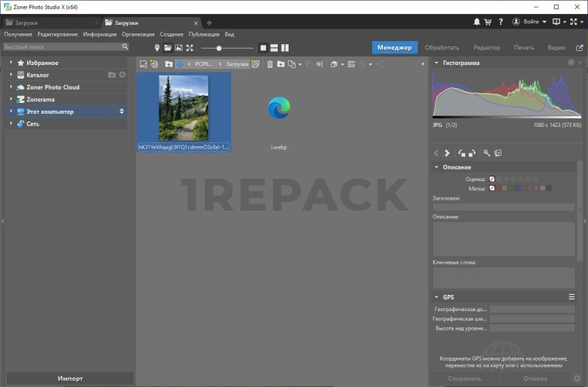Click the map location pin icon
Viewport: 588px width, 387px height.
tap(156, 48)
